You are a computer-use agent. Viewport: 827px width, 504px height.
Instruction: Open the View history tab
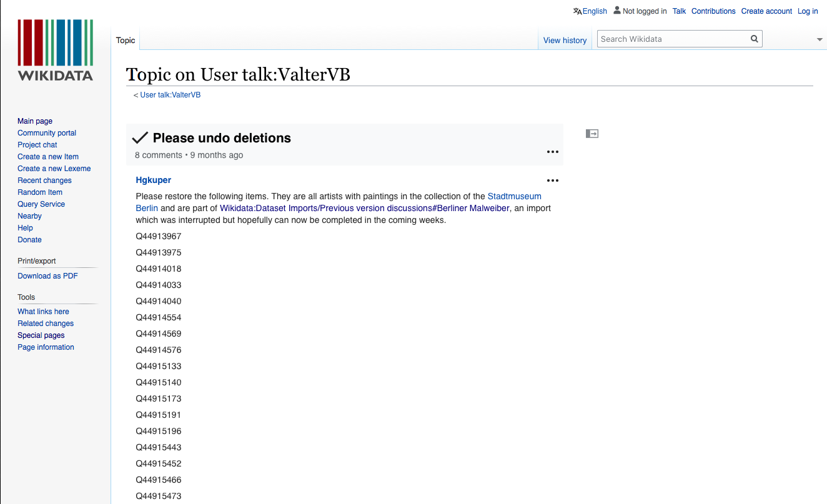tap(565, 40)
